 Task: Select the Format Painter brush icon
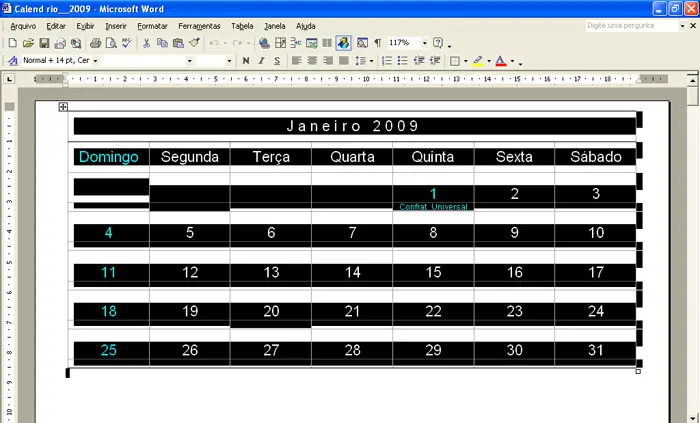194,44
